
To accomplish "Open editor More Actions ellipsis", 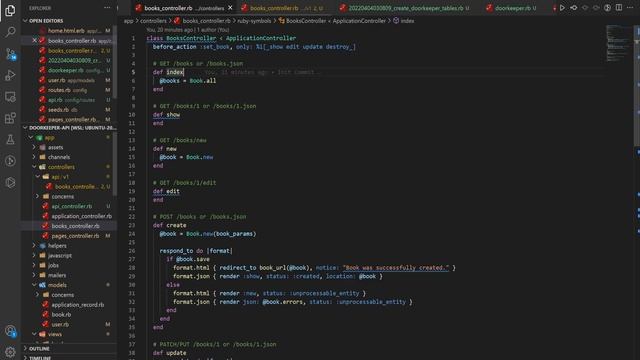I will [x=630, y=8].
